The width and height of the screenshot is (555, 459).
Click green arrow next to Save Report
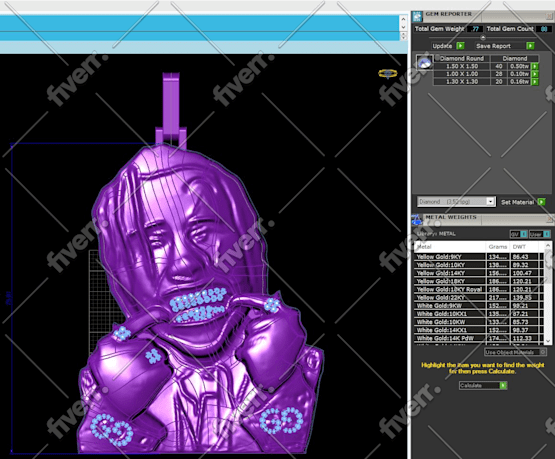pos(530,46)
